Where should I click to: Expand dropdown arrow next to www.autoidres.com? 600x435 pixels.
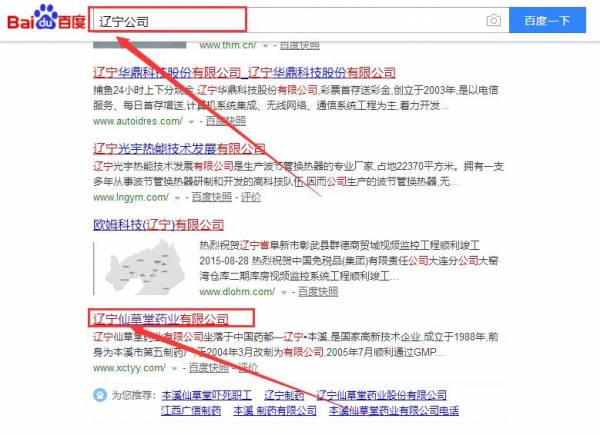click(191, 122)
